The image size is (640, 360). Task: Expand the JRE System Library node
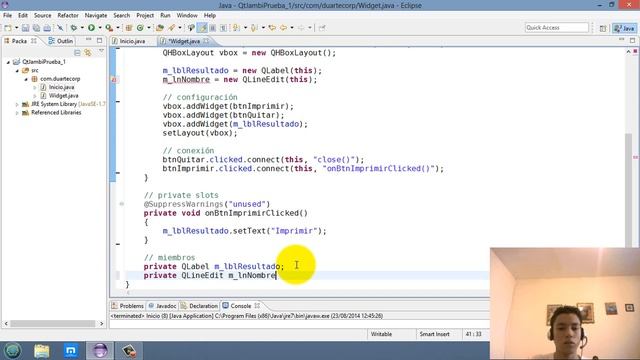(x=17, y=104)
